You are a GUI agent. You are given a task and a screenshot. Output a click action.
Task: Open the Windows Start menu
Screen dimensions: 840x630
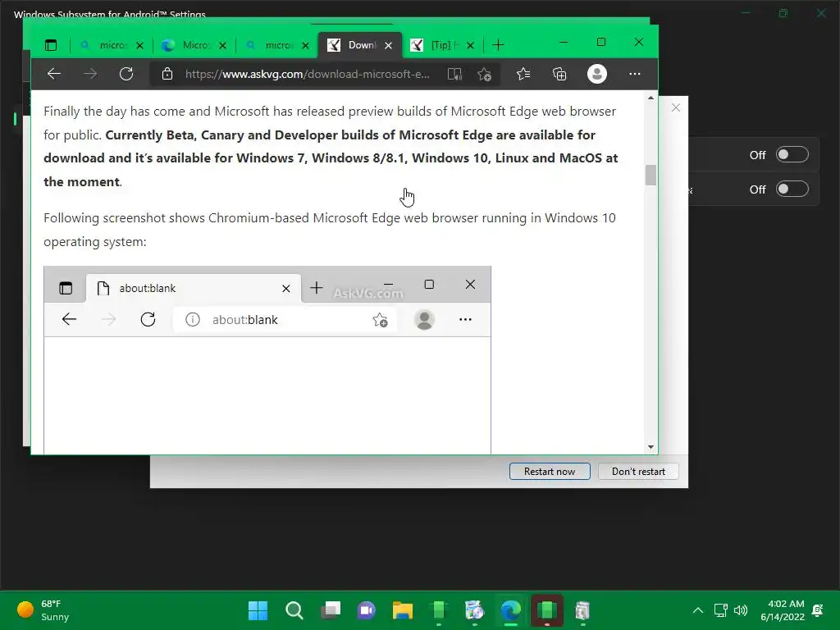point(258,610)
